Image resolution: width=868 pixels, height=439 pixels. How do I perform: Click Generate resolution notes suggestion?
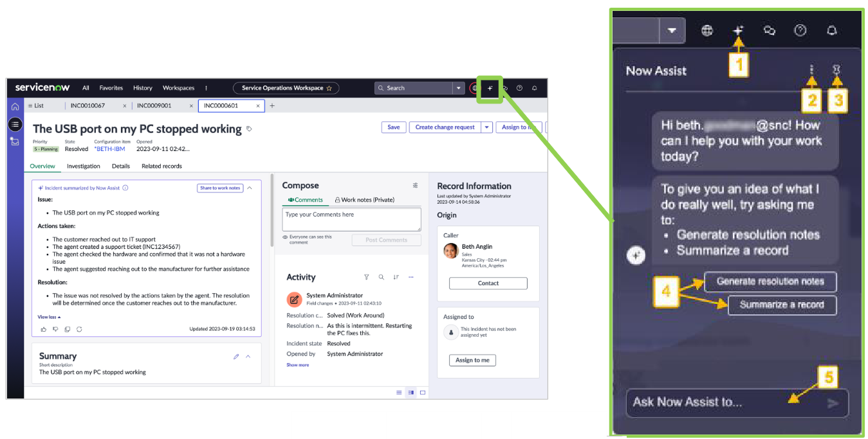(x=770, y=282)
